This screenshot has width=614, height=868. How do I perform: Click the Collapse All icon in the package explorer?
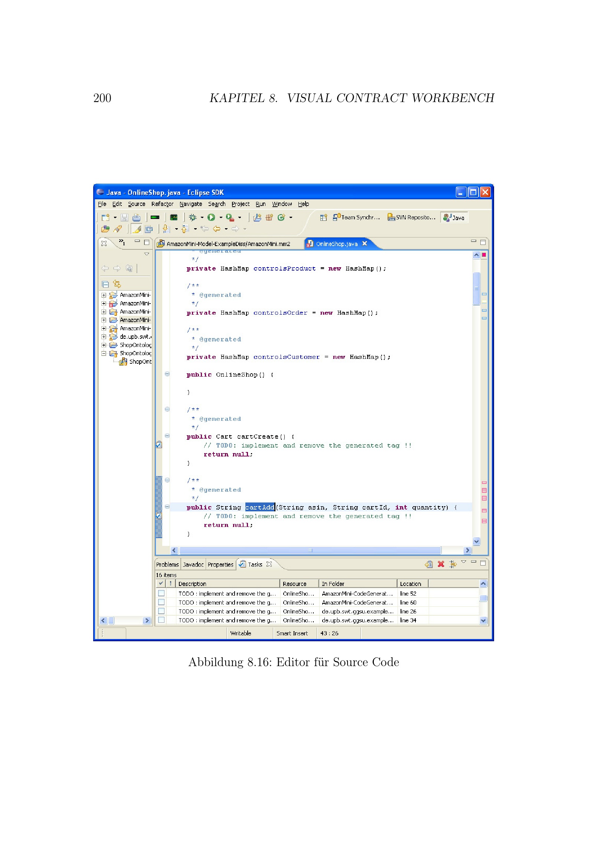(x=105, y=284)
